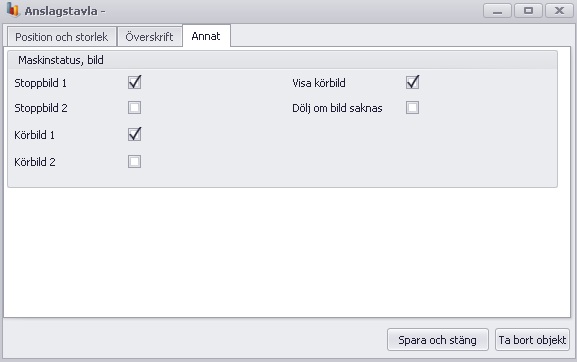Disable the Körbild 1 checkbox

134,134
